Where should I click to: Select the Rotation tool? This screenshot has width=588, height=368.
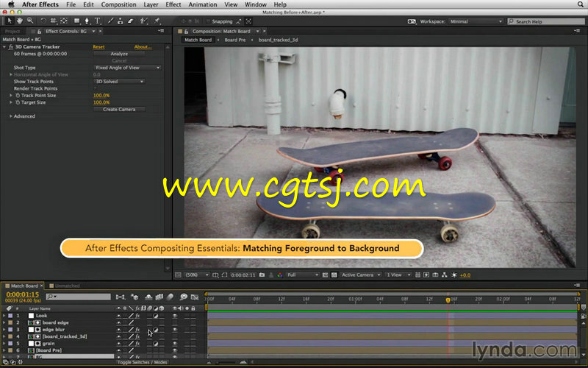point(43,21)
